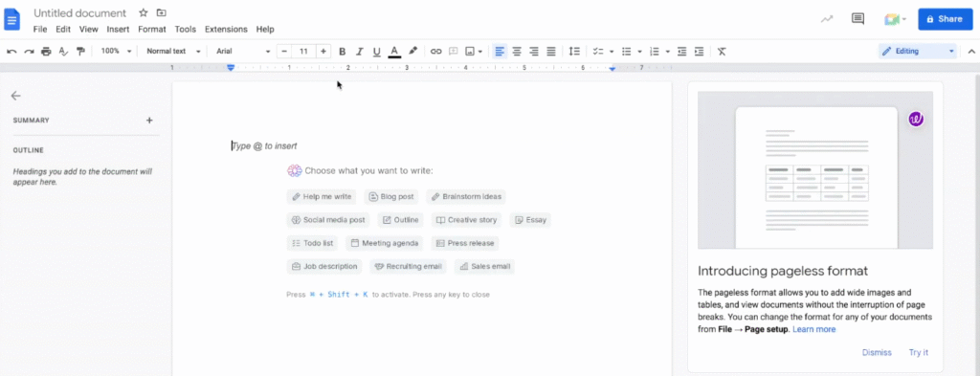Go to Docs home via logo
Viewport: 980px width, 376px height.
(12, 19)
